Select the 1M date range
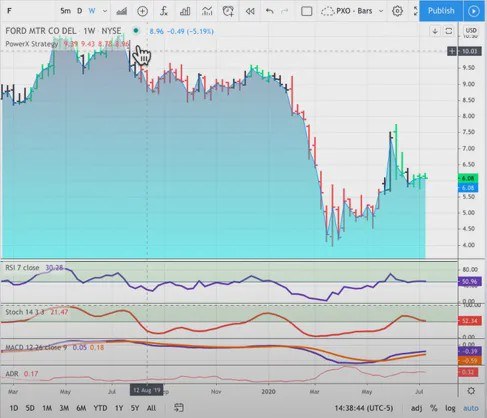This screenshot has width=487, height=418. coord(47,408)
